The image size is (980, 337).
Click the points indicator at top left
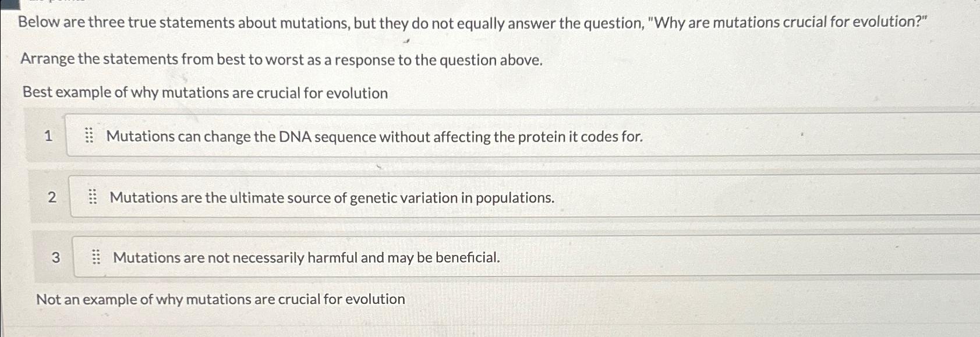pyautogui.click(x=58, y=3)
